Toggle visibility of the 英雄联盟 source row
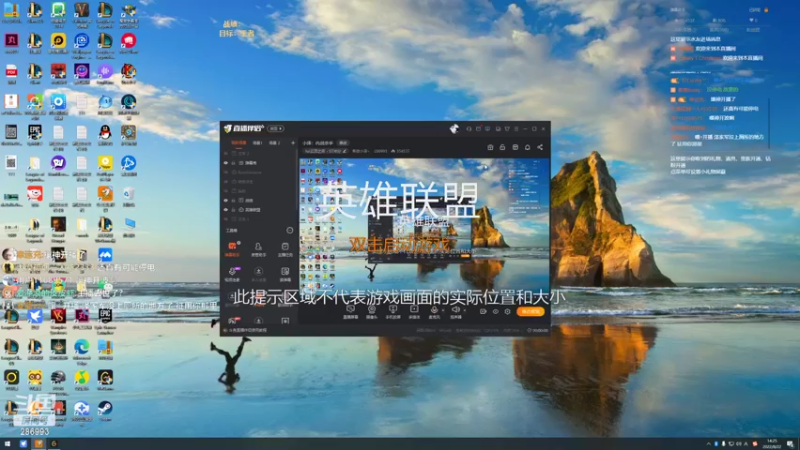 [226, 210]
